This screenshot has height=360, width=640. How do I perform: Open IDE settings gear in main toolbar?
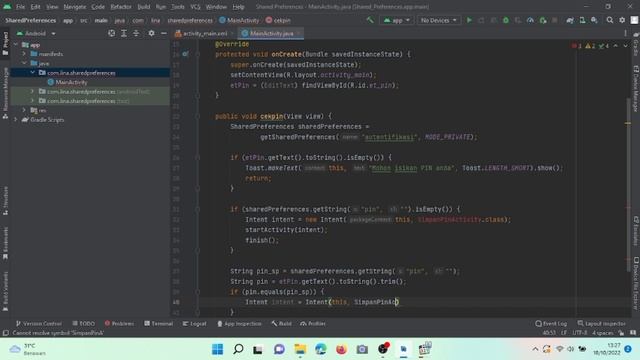(x=622, y=20)
